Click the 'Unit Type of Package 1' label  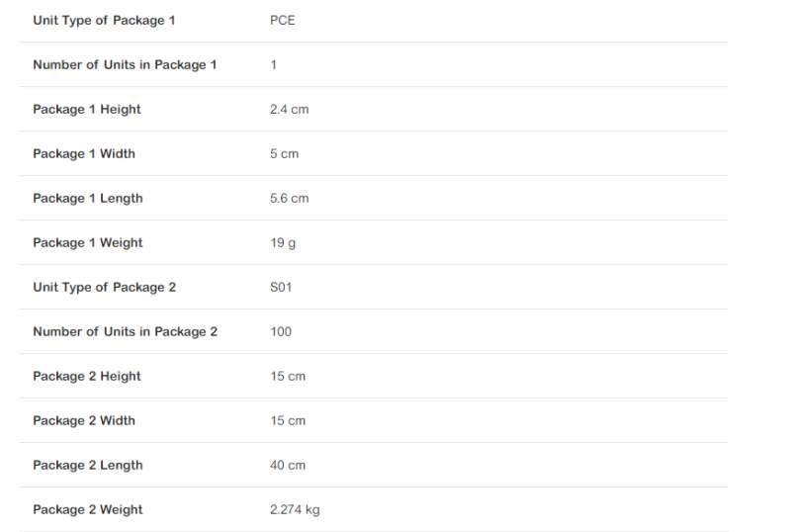tap(104, 20)
